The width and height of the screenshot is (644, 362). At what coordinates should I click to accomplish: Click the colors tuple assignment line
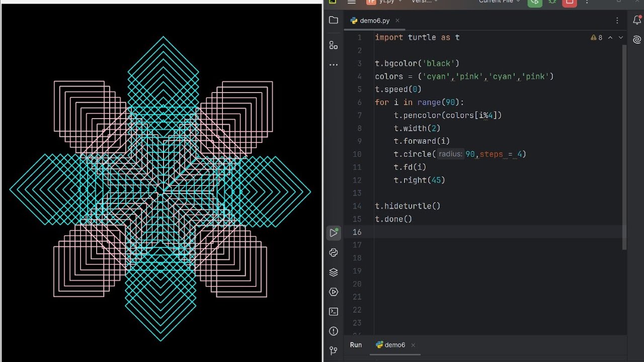[x=464, y=76]
